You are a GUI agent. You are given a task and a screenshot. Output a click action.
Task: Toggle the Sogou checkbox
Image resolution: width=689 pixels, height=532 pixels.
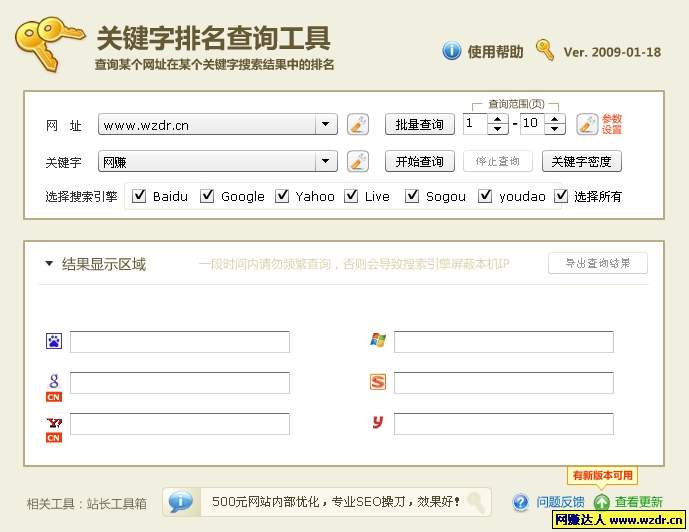(x=412, y=195)
